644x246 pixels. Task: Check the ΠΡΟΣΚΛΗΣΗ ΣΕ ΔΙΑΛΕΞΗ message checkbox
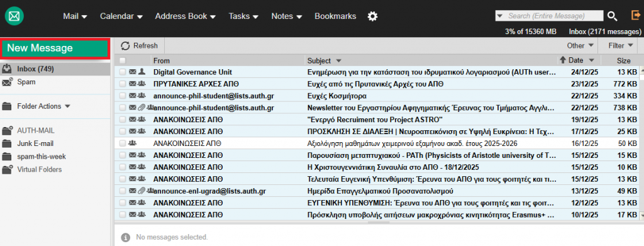click(123, 131)
